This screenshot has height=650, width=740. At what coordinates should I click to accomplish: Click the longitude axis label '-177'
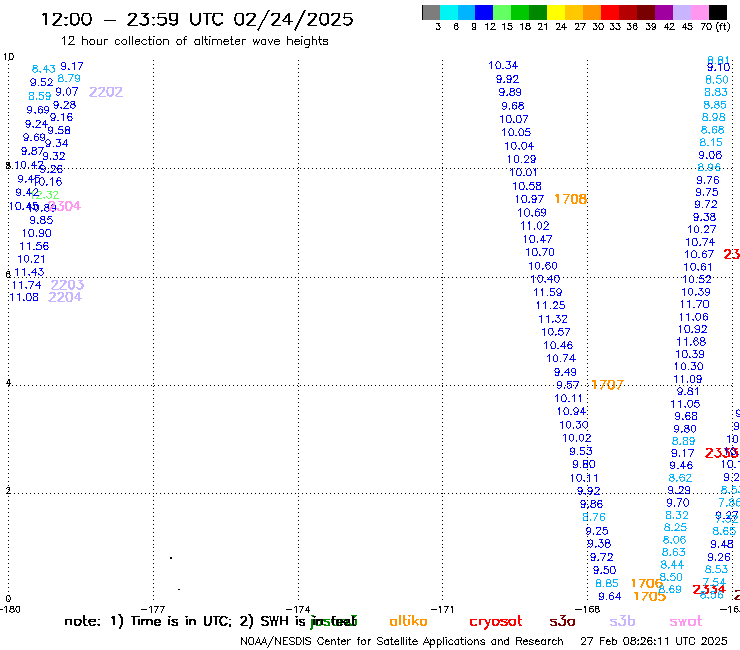coord(153,609)
